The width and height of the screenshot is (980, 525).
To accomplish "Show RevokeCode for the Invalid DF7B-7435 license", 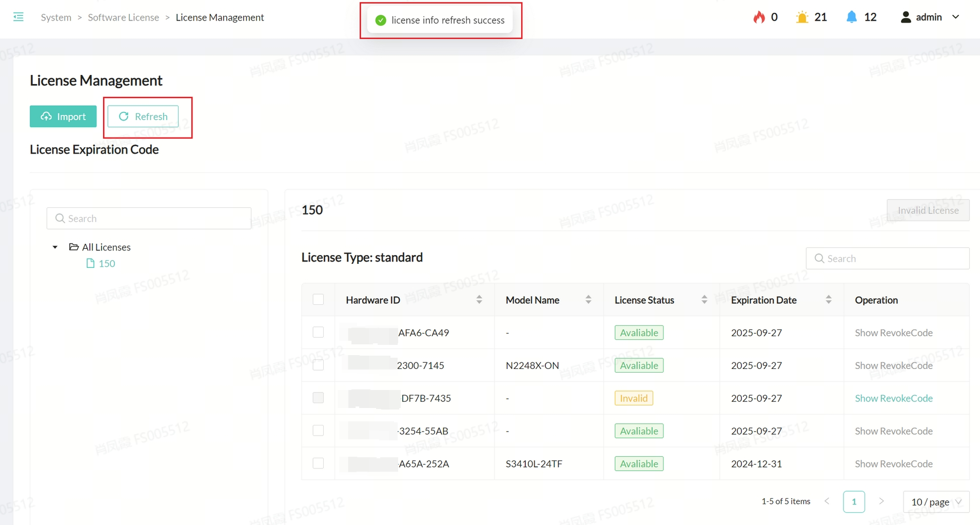I will pyautogui.click(x=893, y=398).
